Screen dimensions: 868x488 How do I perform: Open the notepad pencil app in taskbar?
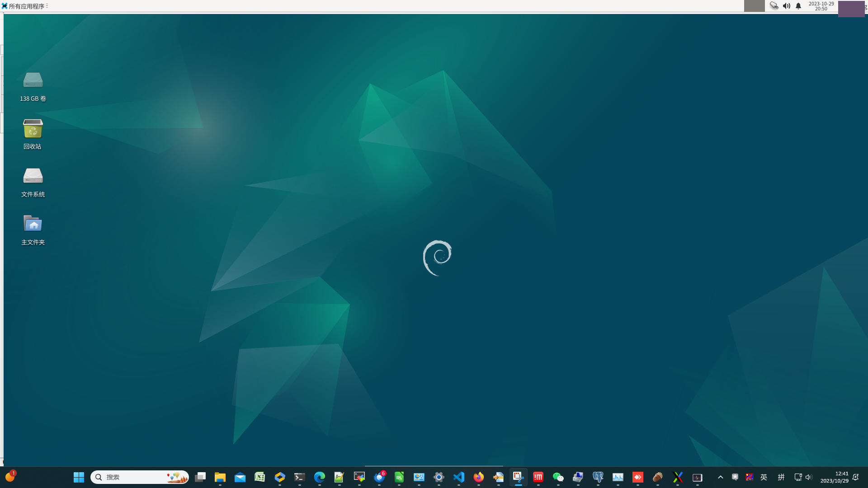(x=340, y=477)
